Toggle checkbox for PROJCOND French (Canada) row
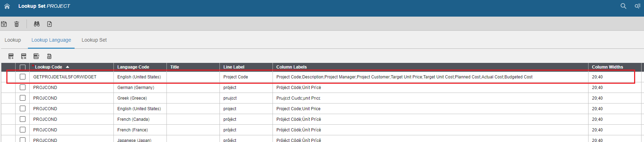Image resolution: width=644 pixels, height=142 pixels. pos(23,119)
